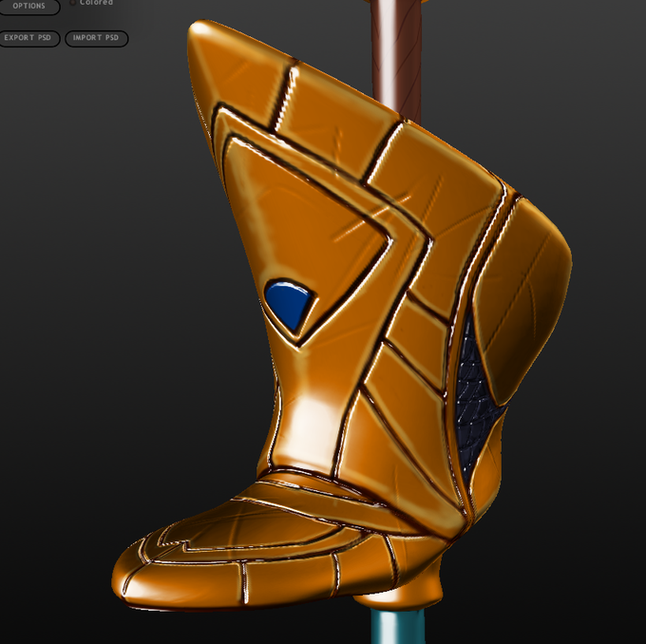The image size is (646, 644).
Task: Click the IMPORT PSD button
Action: (x=96, y=38)
